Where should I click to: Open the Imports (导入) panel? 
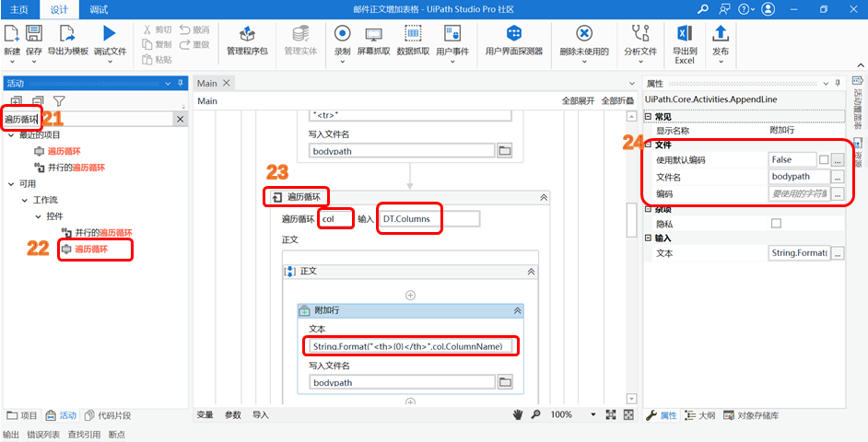261,414
